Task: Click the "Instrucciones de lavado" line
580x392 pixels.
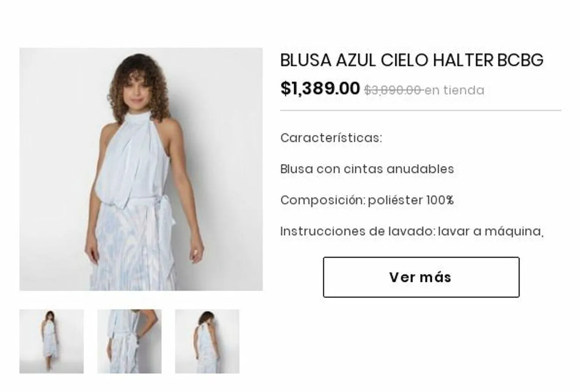Action: [x=412, y=231]
